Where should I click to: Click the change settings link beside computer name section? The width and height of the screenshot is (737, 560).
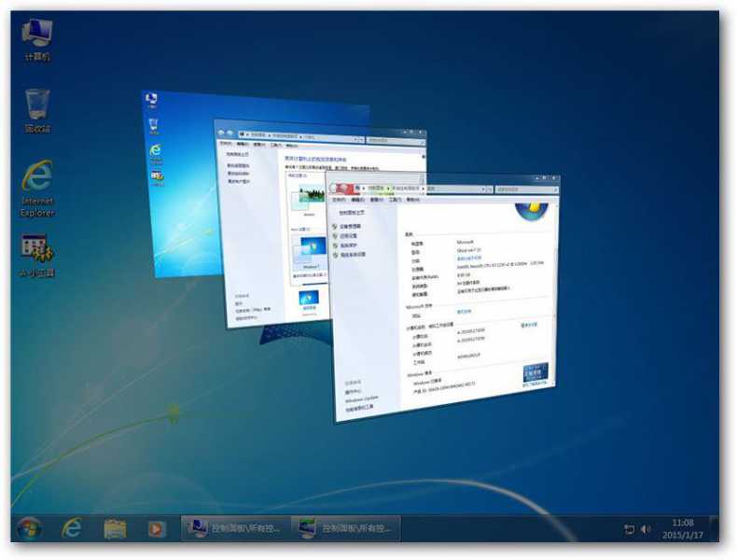529,325
